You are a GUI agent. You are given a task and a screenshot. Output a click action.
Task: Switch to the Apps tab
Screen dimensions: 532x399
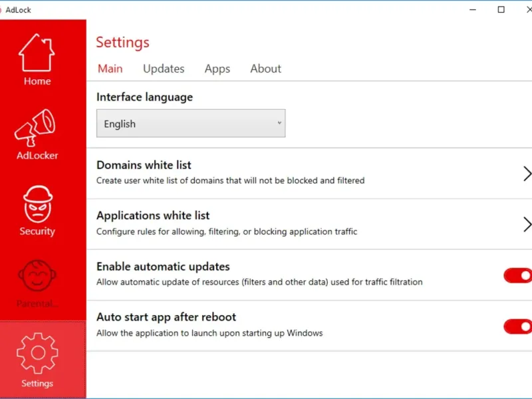[x=217, y=69]
